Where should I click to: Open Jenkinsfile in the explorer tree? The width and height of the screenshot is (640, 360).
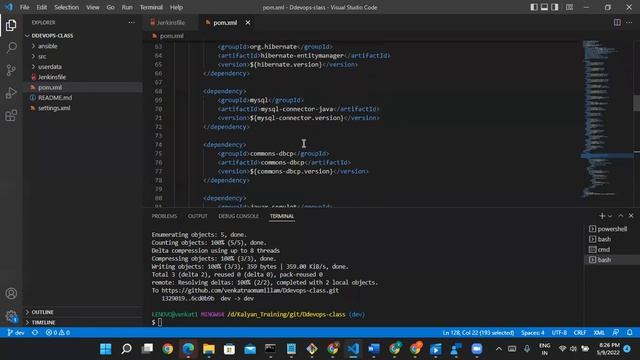point(52,77)
